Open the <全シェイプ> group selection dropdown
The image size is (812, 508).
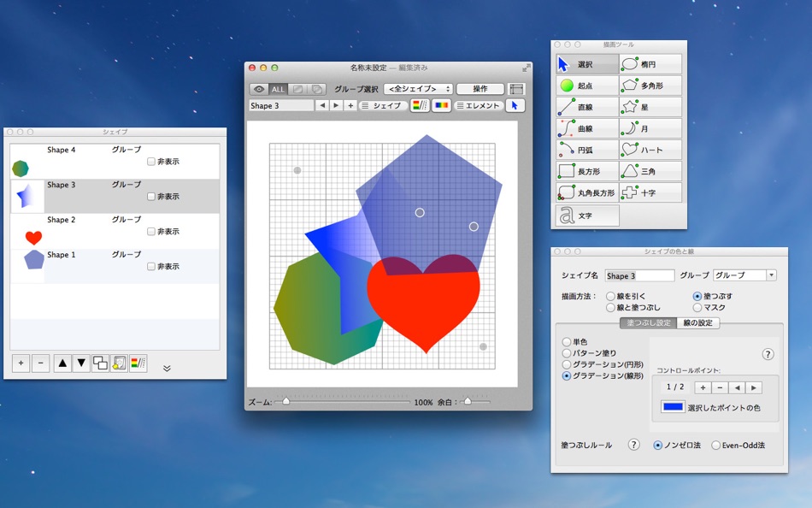419,89
